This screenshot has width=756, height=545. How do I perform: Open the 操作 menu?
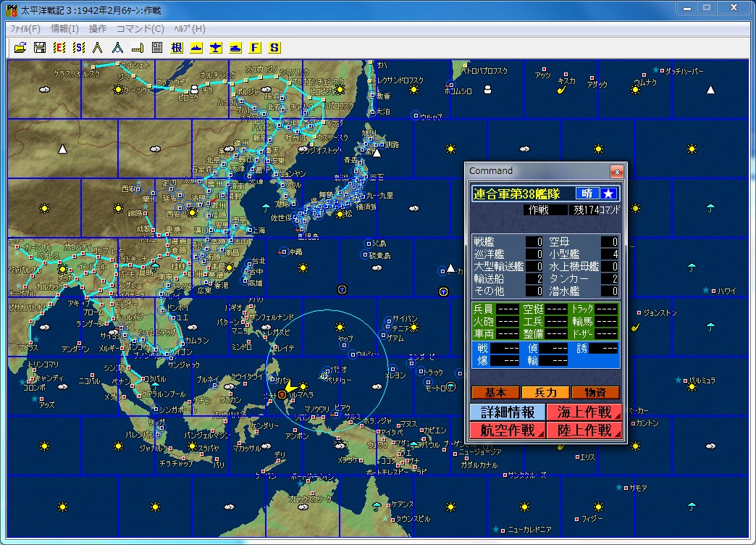[98, 29]
